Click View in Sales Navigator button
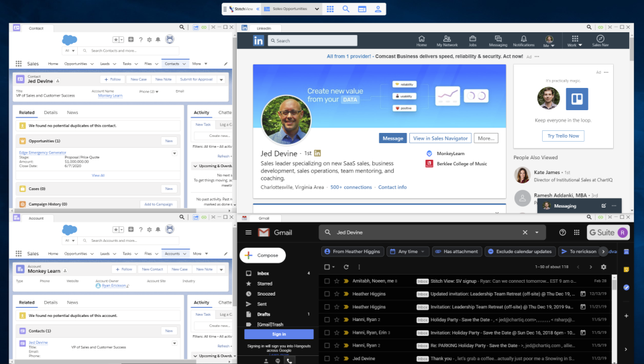Viewport: 644px width, 364px height. pyautogui.click(x=440, y=138)
